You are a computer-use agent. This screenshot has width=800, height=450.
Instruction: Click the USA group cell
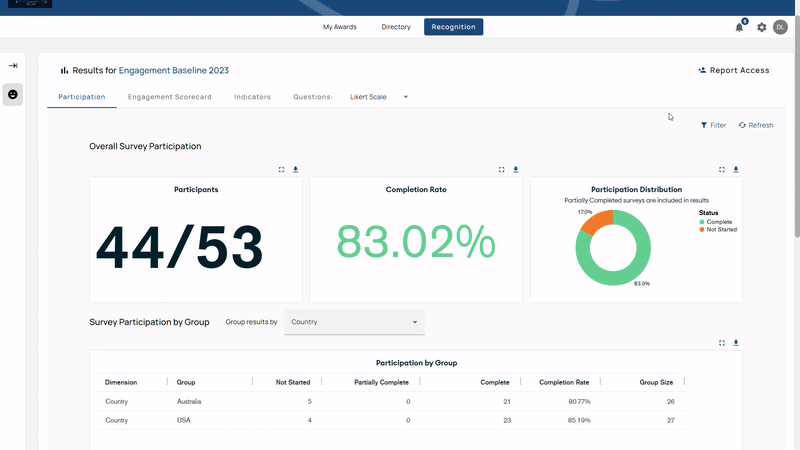coord(184,420)
